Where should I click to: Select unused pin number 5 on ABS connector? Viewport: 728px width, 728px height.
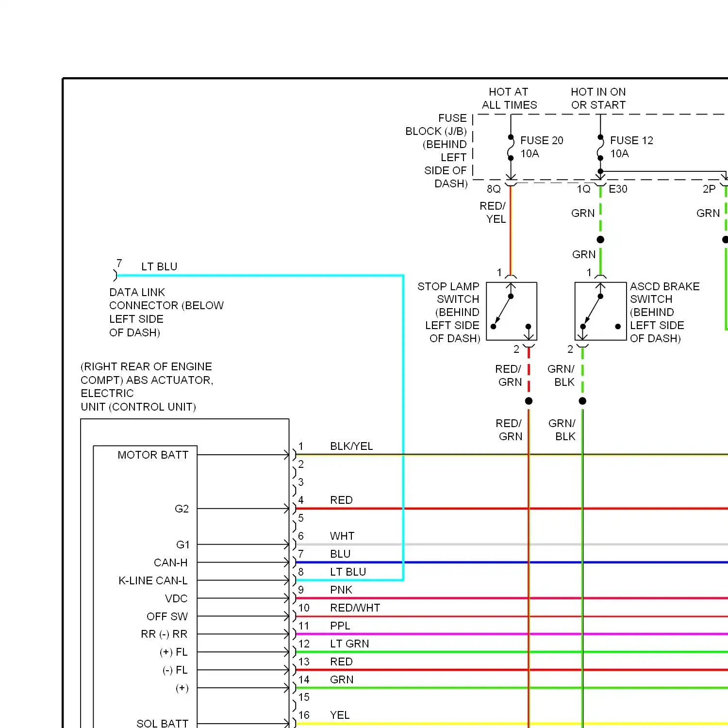click(301, 518)
